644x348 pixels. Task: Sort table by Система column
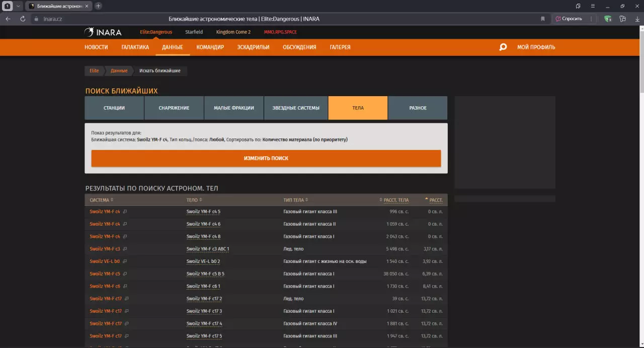tap(102, 200)
